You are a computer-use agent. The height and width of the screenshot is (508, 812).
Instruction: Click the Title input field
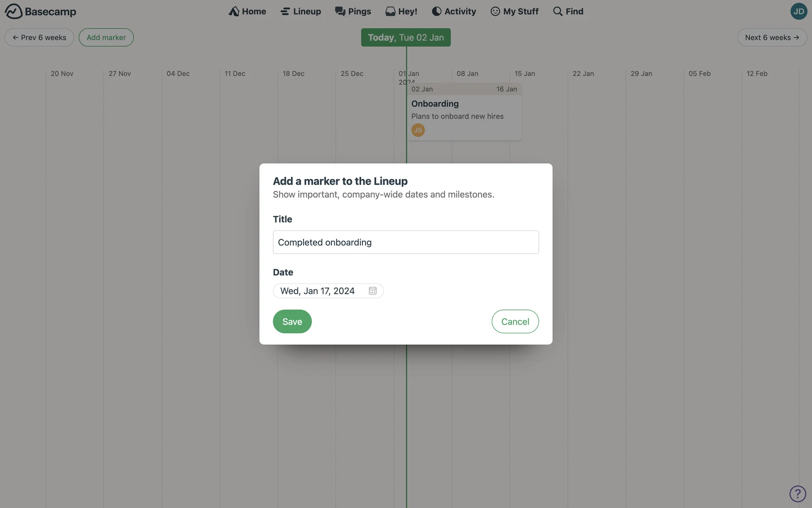pyautogui.click(x=406, y=242)
